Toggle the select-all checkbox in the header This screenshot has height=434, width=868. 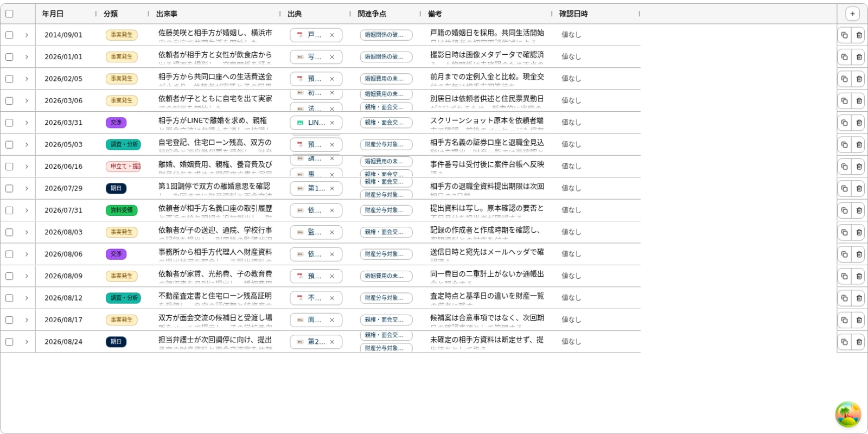[9, 14]
